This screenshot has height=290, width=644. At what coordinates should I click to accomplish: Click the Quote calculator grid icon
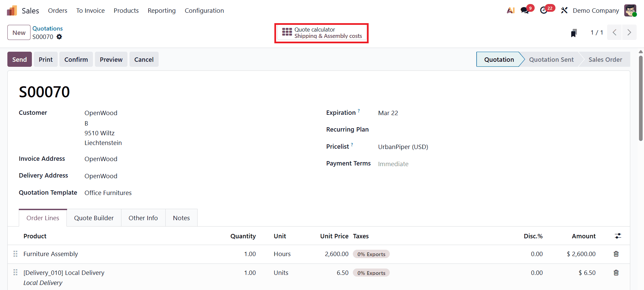click(x=287, y=32)
